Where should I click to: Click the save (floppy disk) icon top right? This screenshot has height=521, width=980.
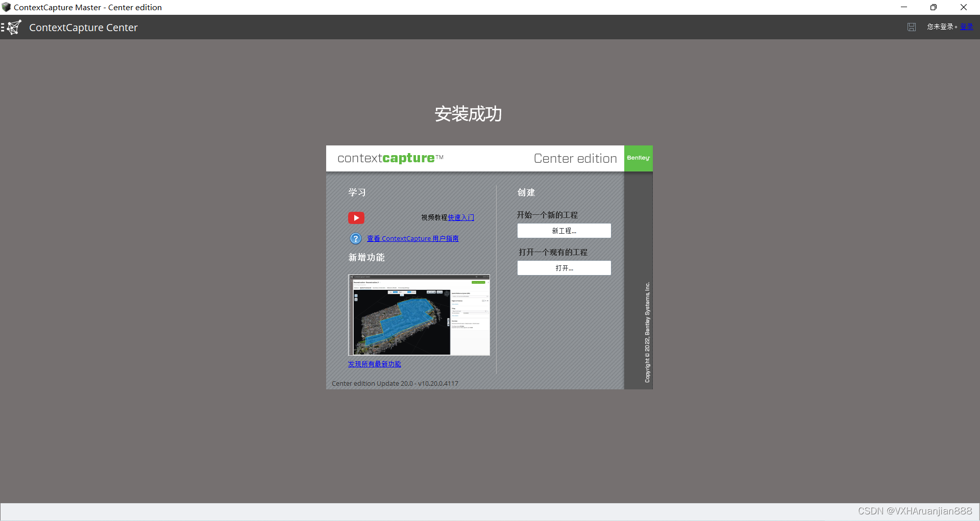point(912,27)
